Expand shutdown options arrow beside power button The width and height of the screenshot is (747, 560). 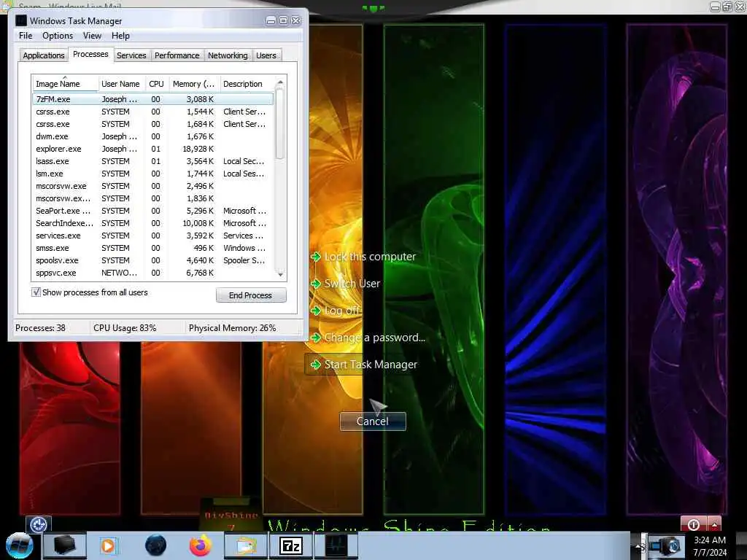point(714,524)
